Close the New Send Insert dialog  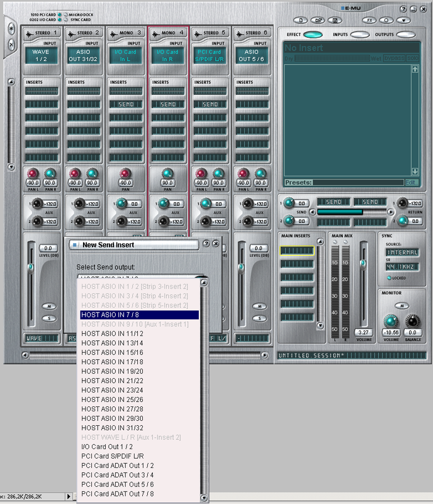pyautogui.click(x=216, y=244)
